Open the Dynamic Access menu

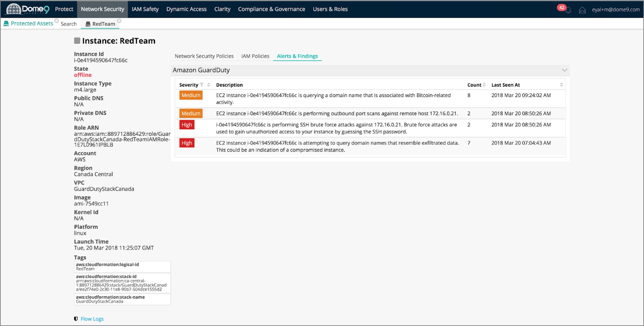(186, 9)
